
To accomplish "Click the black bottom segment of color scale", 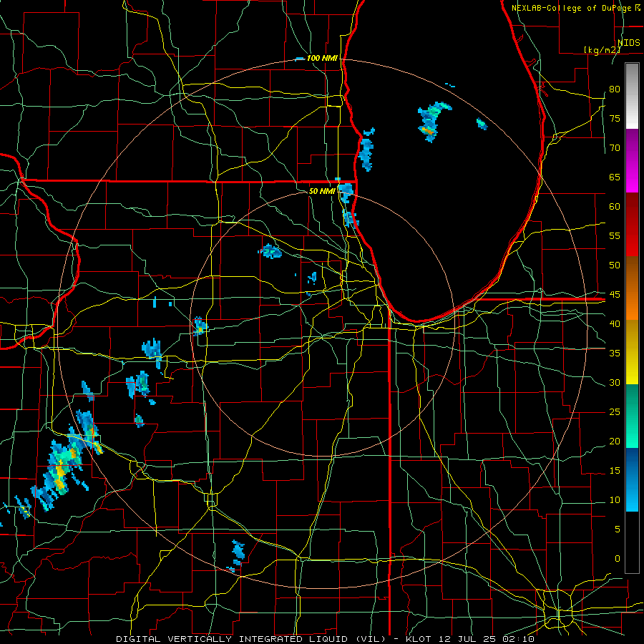I will pos(632,542).
